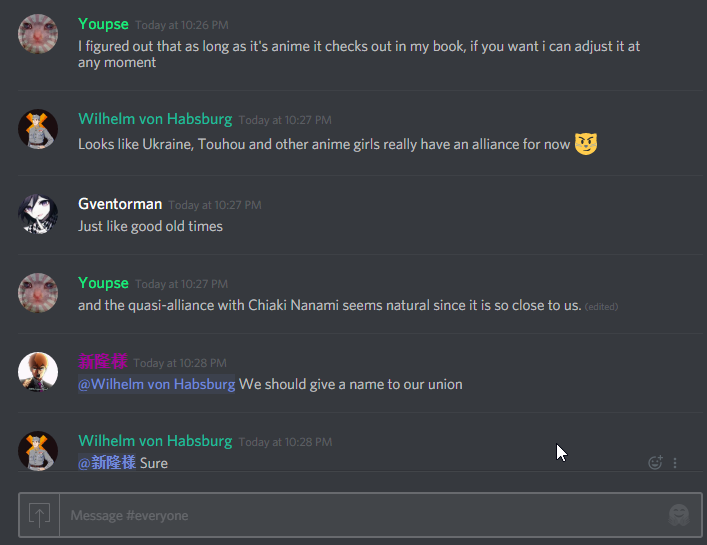Open the profile of username Gventorman
The height and width of the screenshot is (545, 707).
point(120,204)
